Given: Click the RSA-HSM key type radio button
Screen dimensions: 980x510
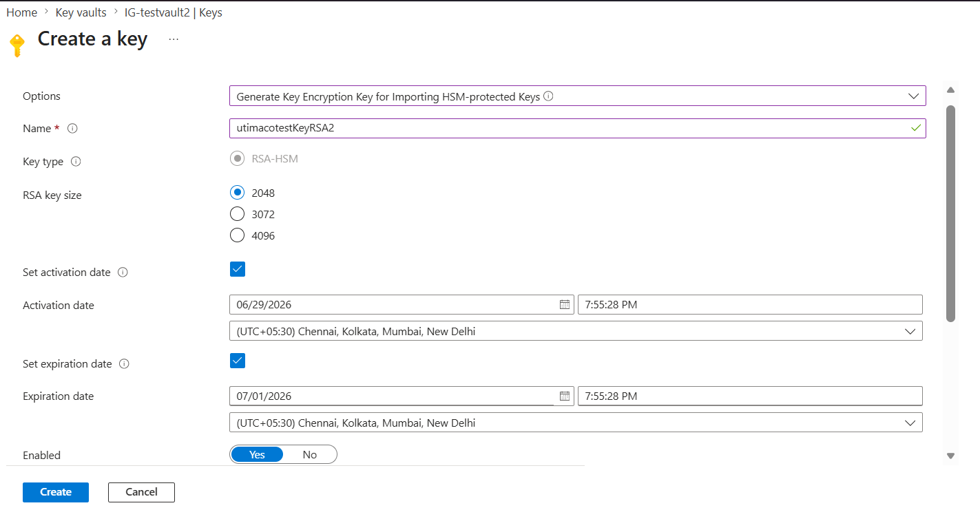Looking at the screenshot, I should [237, 159].
